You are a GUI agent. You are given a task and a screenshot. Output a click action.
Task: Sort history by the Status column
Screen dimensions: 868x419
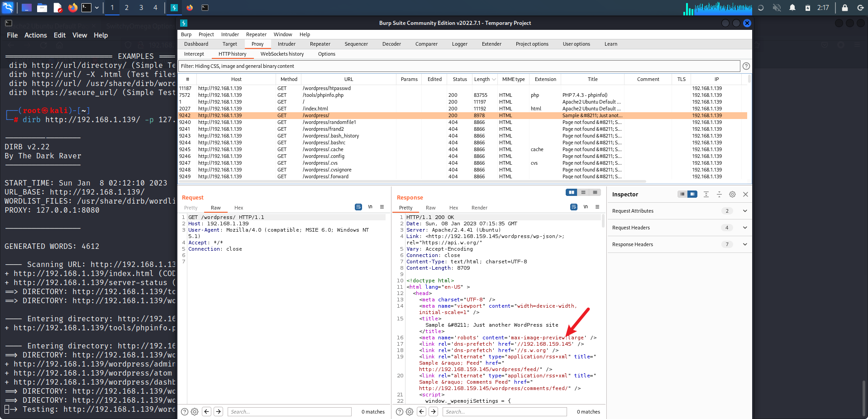(x=460, y=79)
